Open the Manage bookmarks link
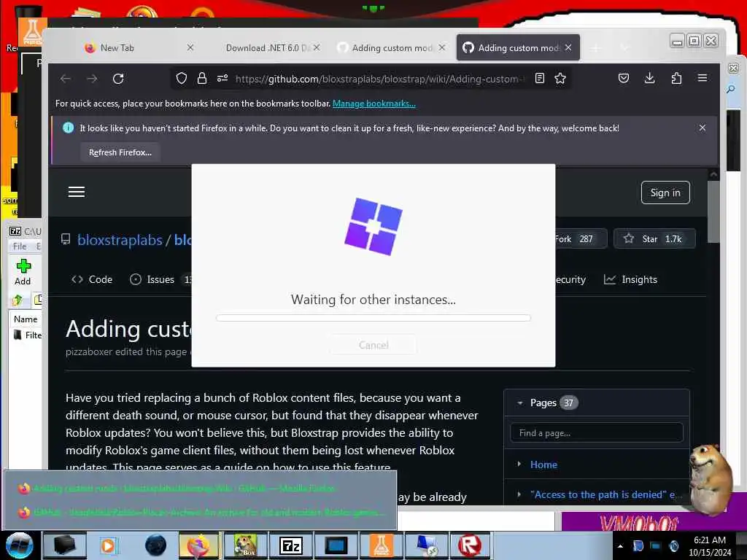 tap(374, 104)
